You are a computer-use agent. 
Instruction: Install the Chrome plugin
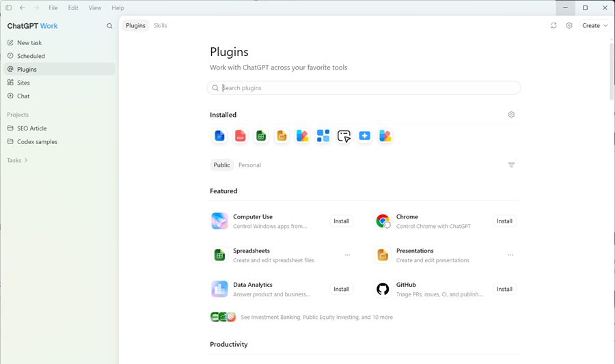pos(504,221)
